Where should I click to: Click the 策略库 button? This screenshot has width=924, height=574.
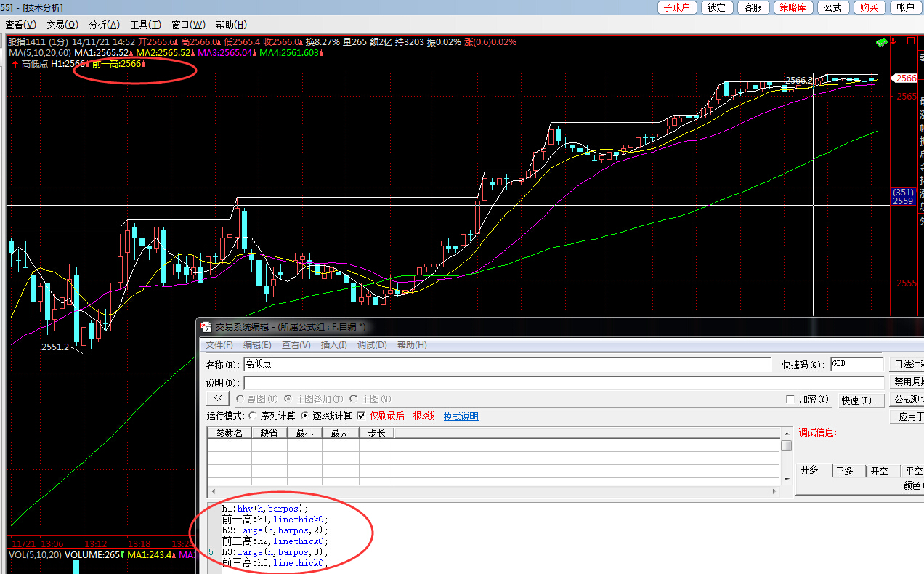pos(793,7)
